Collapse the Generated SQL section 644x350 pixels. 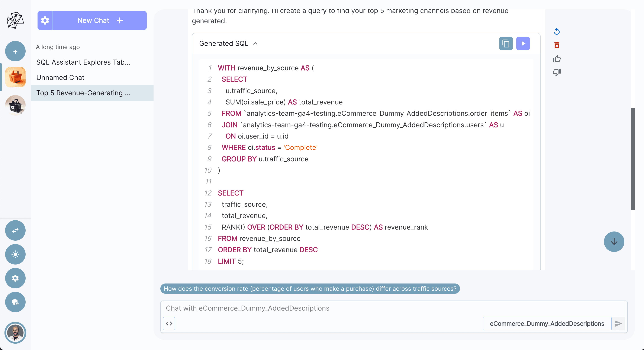[256, 43]
